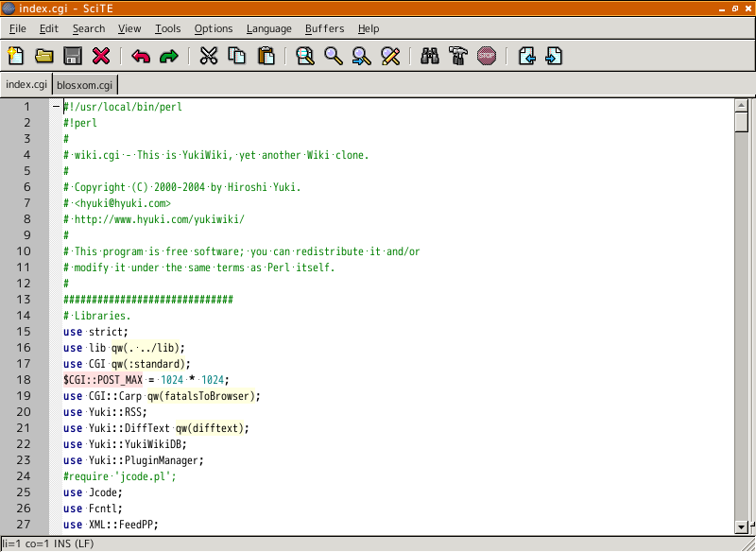The width and height of the screenshot is (756, 552).
Task: Open Find with magnifier icon
Action: 334,56
